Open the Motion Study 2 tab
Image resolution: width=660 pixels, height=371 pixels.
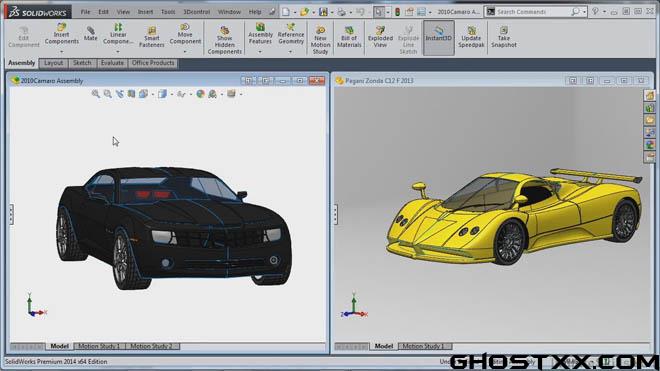click(151, 346)
